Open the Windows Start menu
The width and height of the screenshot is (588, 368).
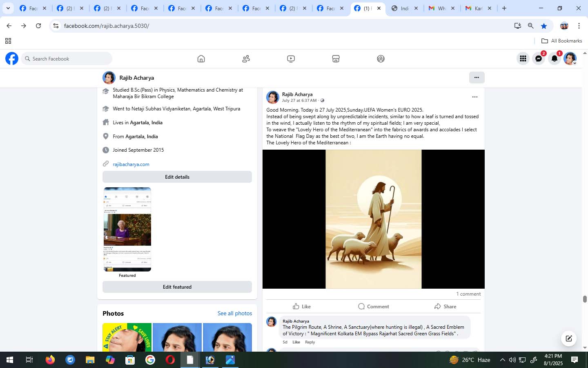point(10,360)
